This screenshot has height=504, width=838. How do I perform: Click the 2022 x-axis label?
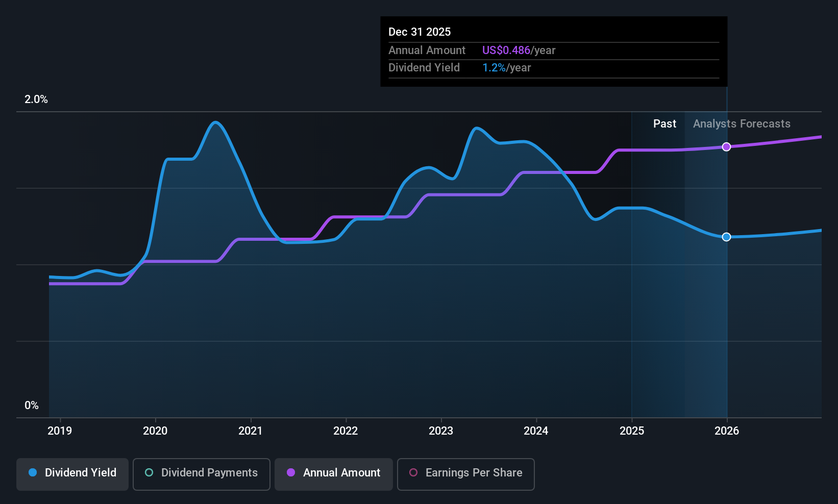tap(346, 431)
